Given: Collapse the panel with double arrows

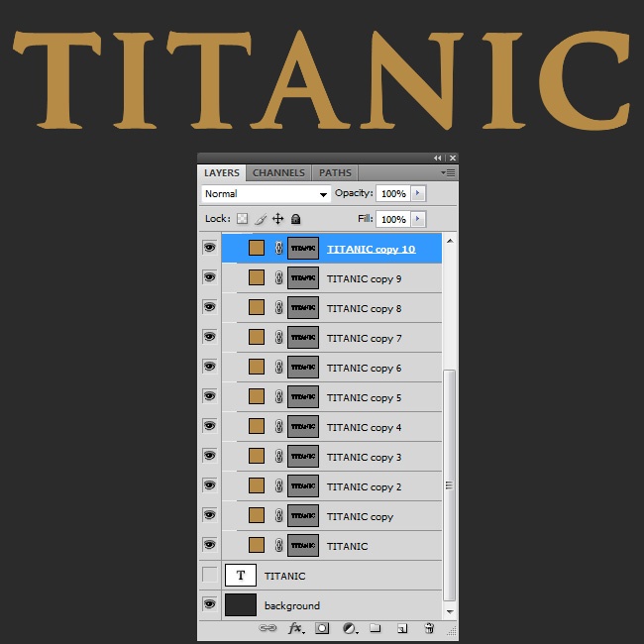Looking at the screenshot, I should pos(437,158).
